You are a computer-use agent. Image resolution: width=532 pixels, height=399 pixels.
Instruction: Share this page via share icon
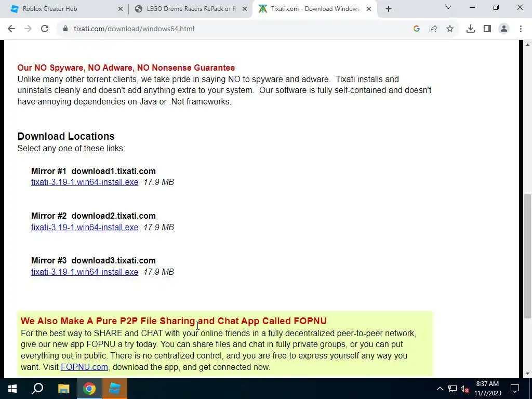tap(433, 29)
